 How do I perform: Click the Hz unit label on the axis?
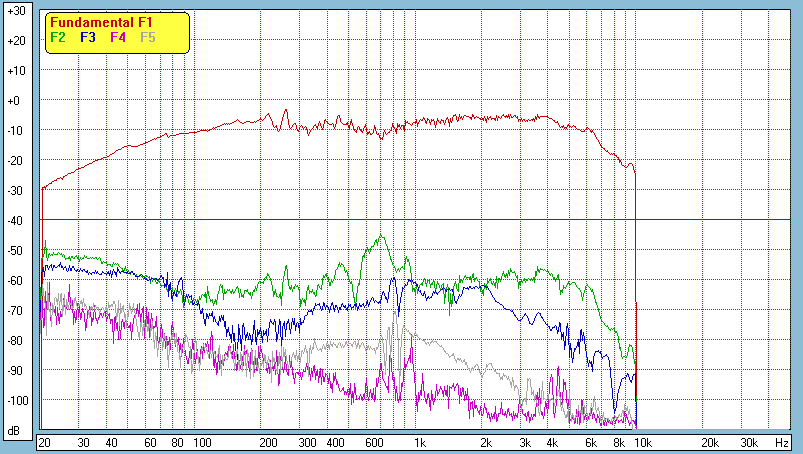click(x=782, y=442)
